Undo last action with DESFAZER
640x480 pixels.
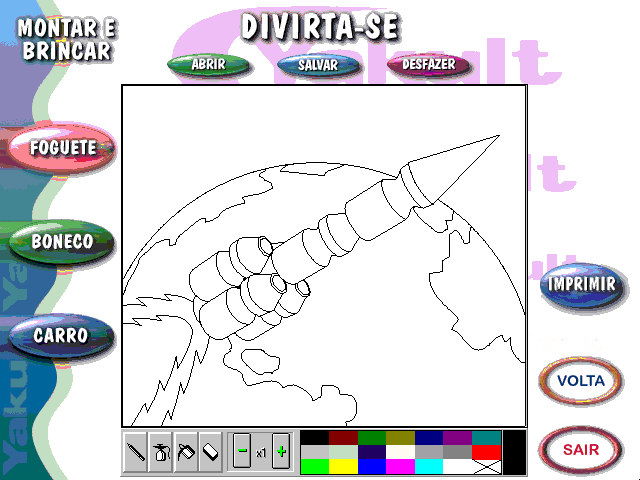(428, 64)
